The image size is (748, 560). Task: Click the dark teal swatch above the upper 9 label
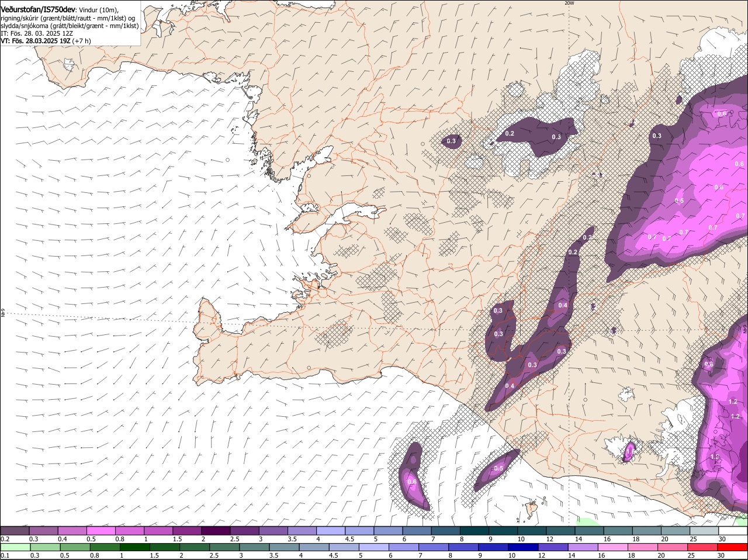[x=503, y=530]
